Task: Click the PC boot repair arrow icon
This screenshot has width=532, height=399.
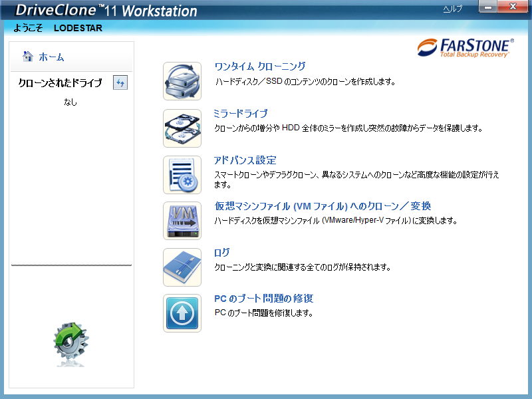Action: (x=182, y=313)
